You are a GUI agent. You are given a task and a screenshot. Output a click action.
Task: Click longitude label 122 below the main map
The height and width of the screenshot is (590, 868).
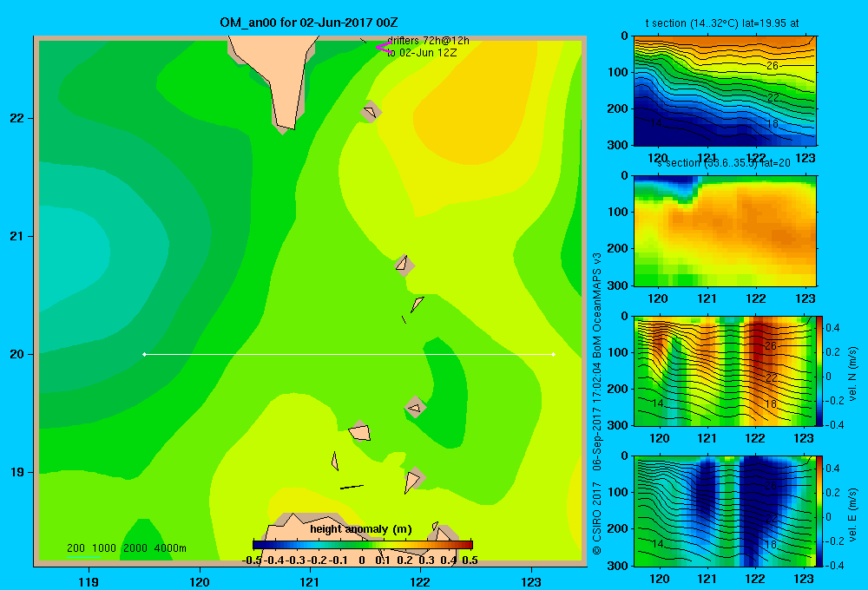coord(420,581)
